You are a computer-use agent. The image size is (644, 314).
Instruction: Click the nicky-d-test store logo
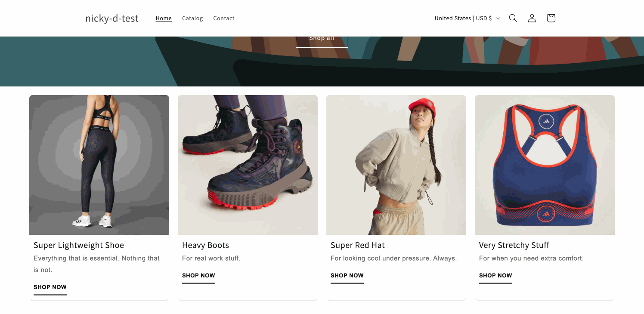pyautogui.click(x=112, y=18)
